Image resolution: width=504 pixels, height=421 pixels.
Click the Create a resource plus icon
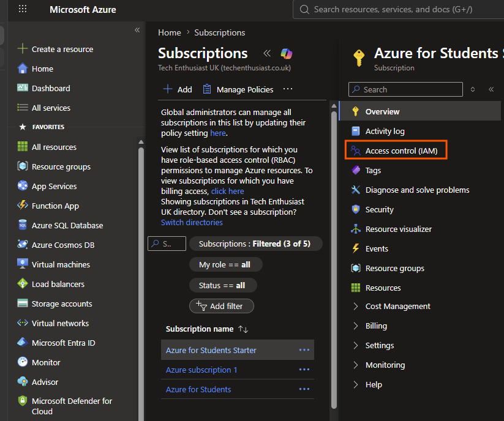click(23, 49)
